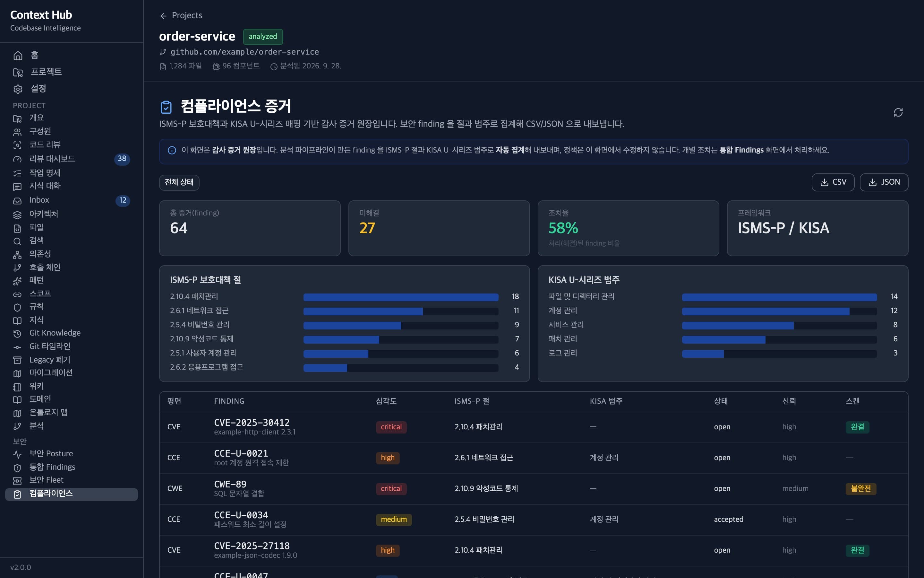Image resolution: width=924 pixels, height=578 pixels.
Task: Click the refresh icon beside compliance title
Action: [898, 112]
